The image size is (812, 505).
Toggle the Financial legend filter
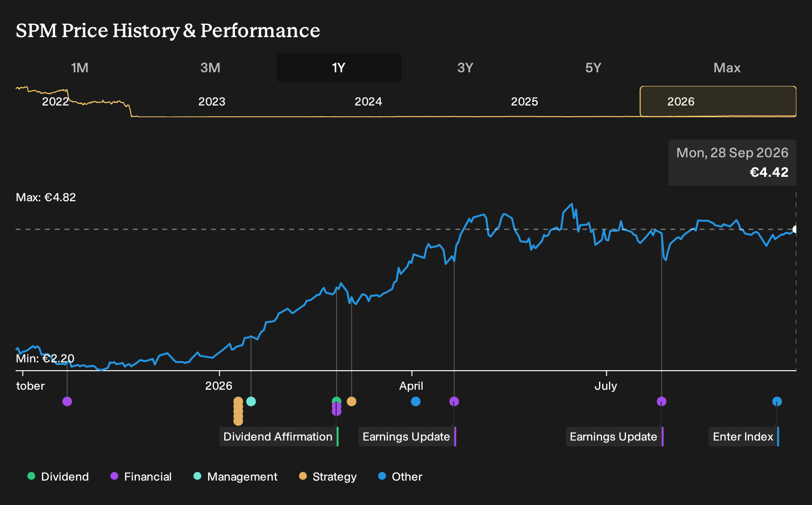(141, 477)
